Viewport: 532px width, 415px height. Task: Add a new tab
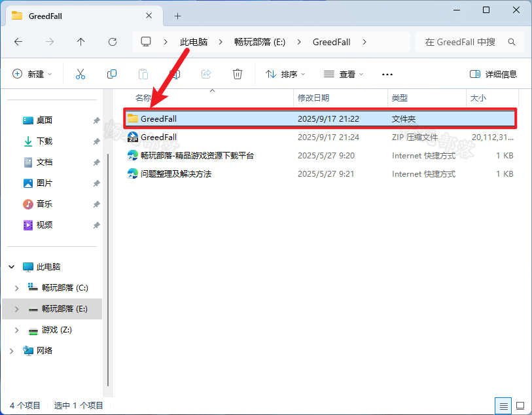coord(177,16)
